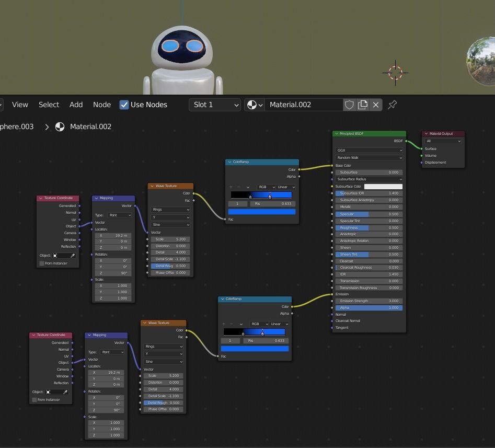
Task: Toggle the pin node tree icon
Action: tap(393, 105)
